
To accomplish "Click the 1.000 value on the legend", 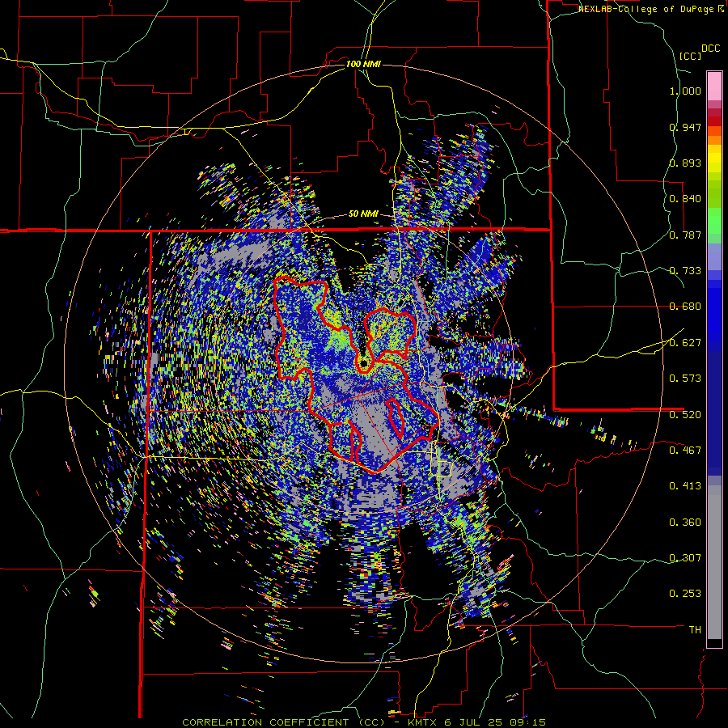I will point(685,91).
